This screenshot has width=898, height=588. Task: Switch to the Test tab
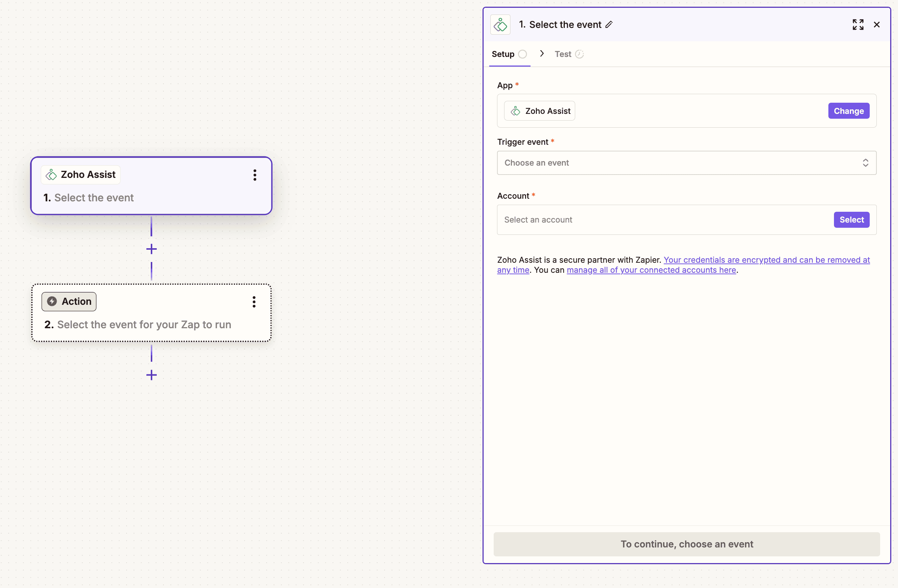click(563, 54)
